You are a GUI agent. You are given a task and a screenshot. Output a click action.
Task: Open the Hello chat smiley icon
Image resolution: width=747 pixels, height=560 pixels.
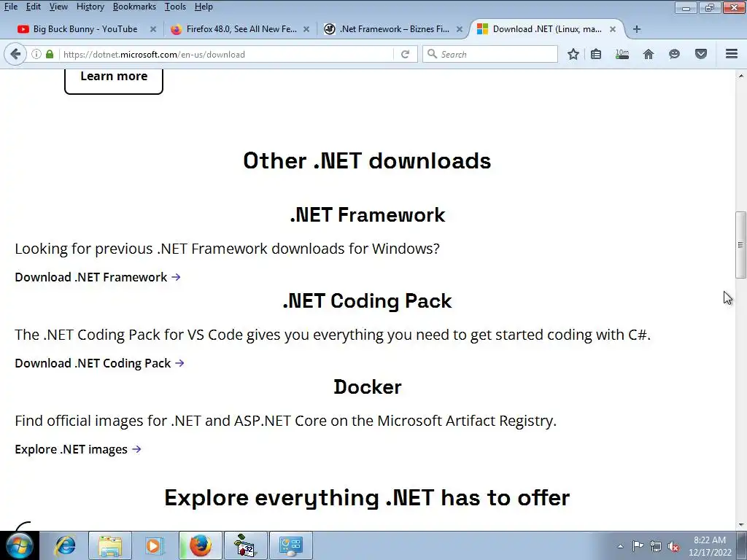point(674,54)
